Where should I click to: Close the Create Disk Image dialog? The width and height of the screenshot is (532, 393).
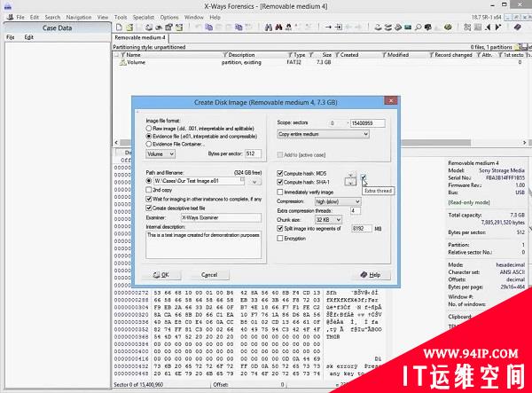391,100
